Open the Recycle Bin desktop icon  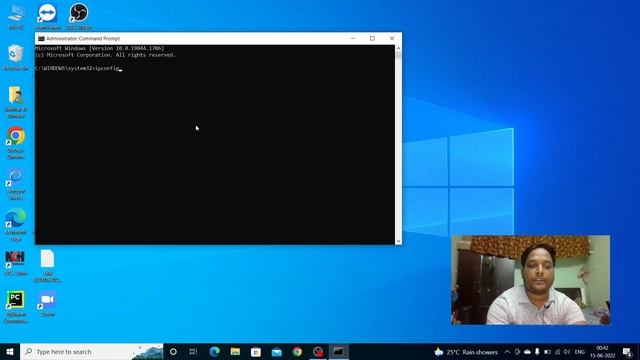click(16, 57)
